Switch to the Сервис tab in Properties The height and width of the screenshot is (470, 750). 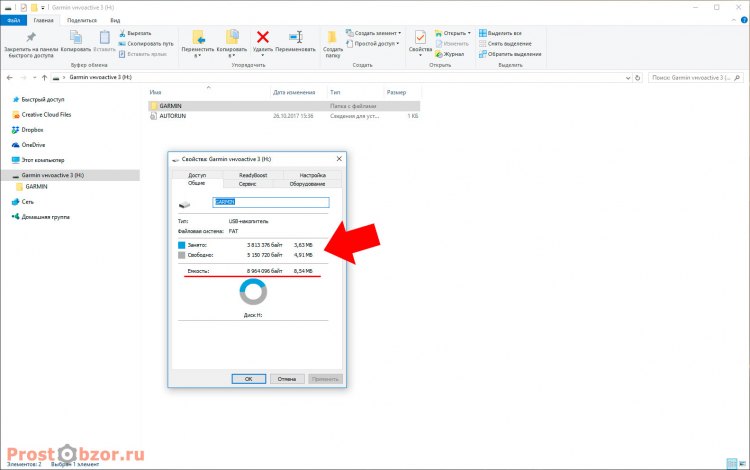click(248, 184)
